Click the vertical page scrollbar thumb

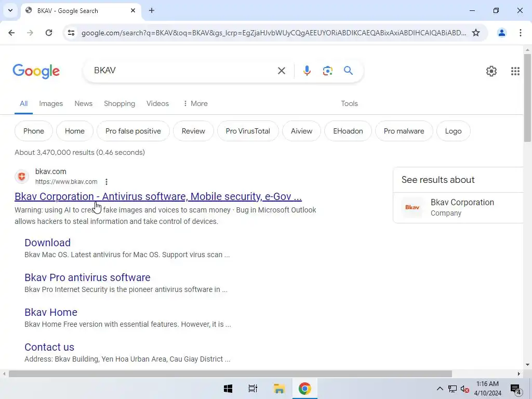pyautogui.click(x=527, y=98)
